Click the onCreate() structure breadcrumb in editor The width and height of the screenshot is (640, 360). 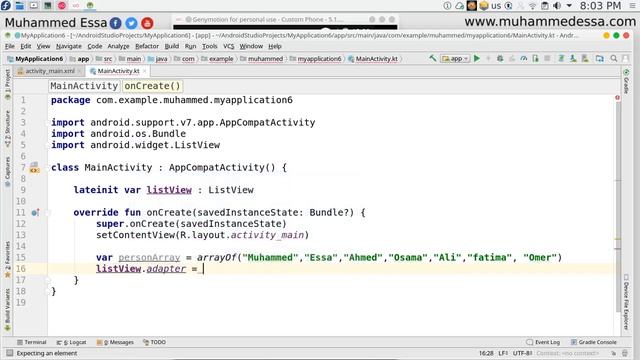153,86
